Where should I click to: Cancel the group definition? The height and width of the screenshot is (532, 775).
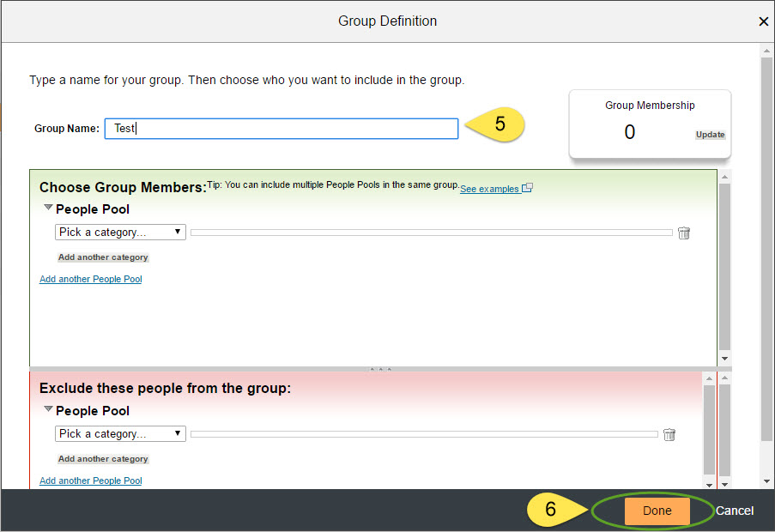coord(735,511)
